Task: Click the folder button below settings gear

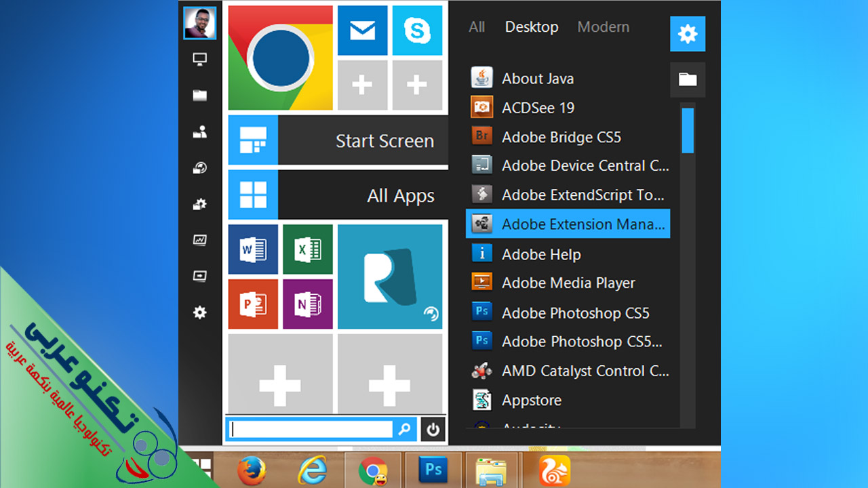Action: 688,80
